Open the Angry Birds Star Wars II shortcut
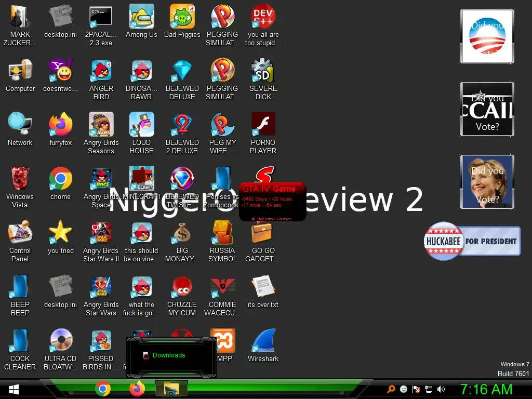 tap(101, 241)
